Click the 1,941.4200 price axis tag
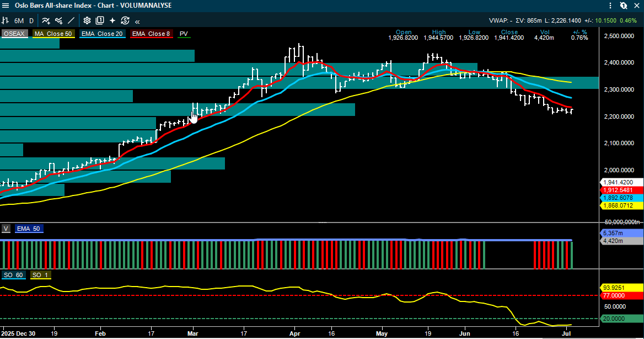Screen dimensions: 644x339 (620, 182)
